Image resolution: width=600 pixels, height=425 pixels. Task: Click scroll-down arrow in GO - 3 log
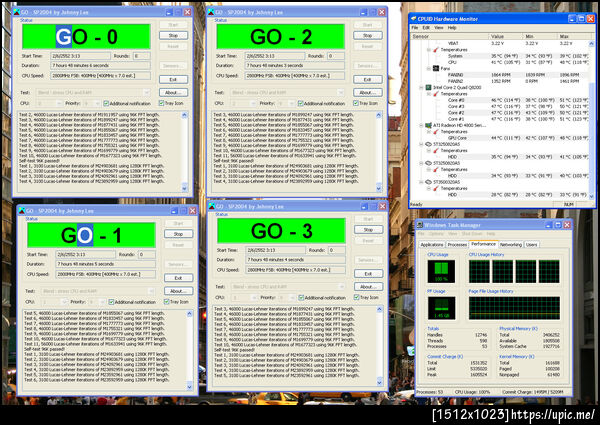point(380,382)
